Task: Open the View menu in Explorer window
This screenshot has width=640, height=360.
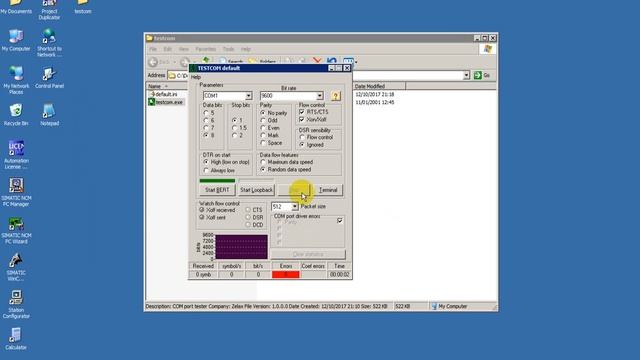Action: coord(184,49)
